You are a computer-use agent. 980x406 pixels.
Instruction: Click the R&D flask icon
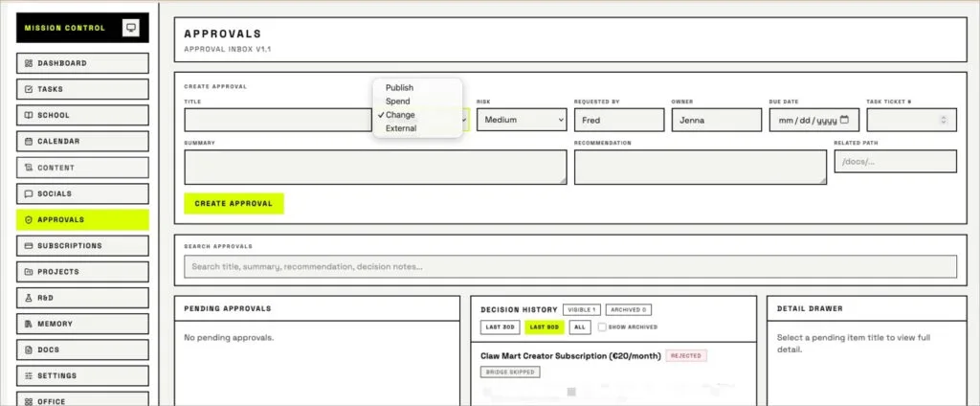[28, 298]
